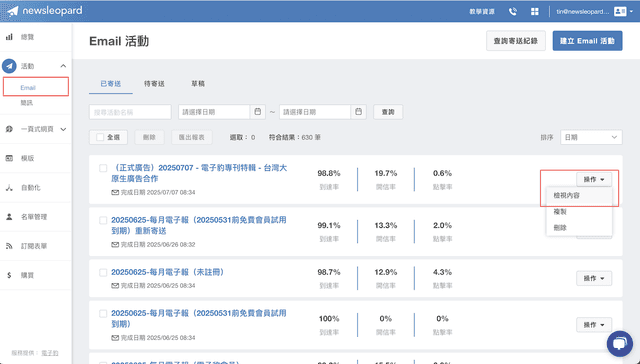Collapse the 活動 sidebar section chevron
Image resolution: width=640 pixels, height=364 pixels.
pyautogui.click(x=63, y=66)
